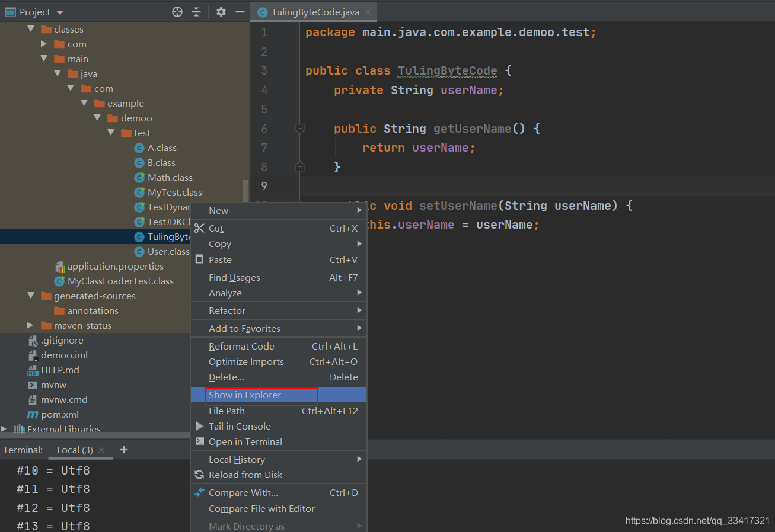This screenshot has height=532, width=775.
Task: Open Local History submenu
Action: click(x=279, y=459)
